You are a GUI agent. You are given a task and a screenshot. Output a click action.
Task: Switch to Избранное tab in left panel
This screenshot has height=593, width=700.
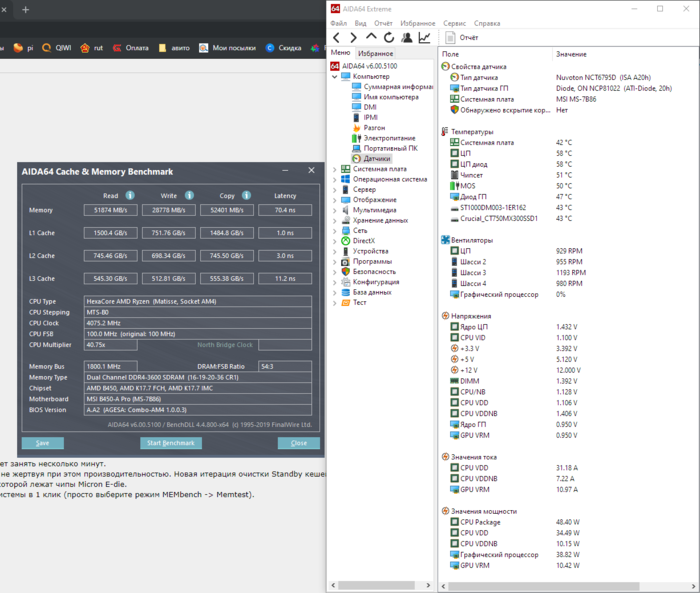(x=375, y=54)
